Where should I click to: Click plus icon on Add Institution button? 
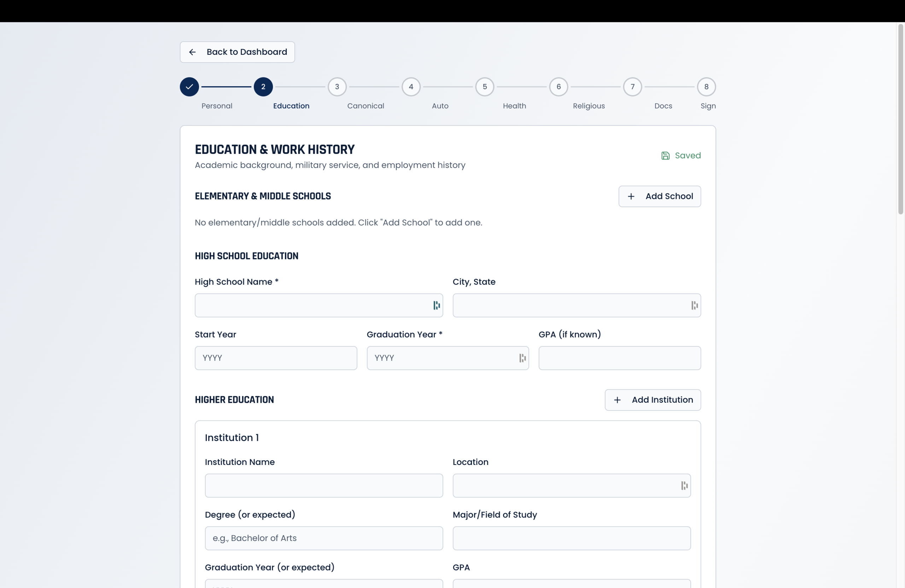point(617,400)
